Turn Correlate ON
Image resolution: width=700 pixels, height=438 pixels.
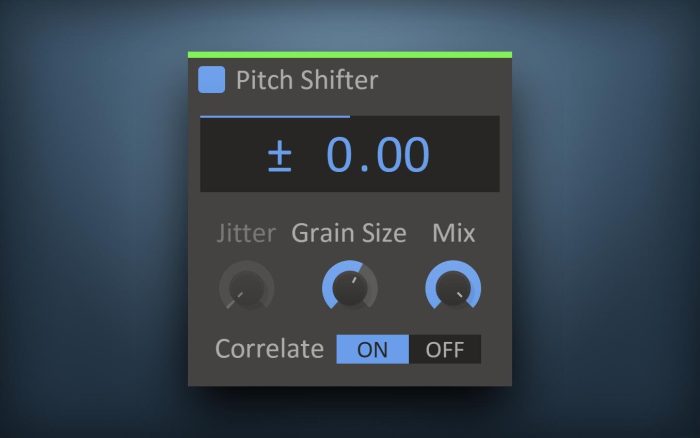point(372,349)
